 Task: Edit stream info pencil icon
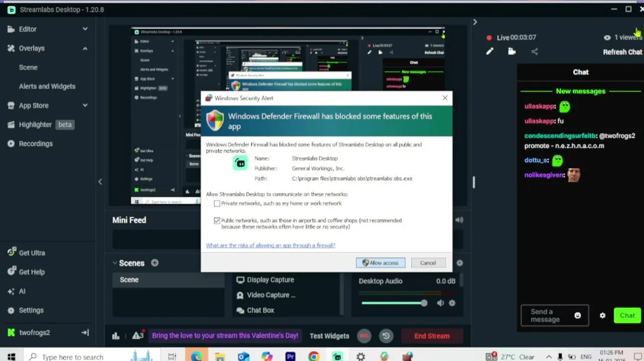tap(490, 51)
